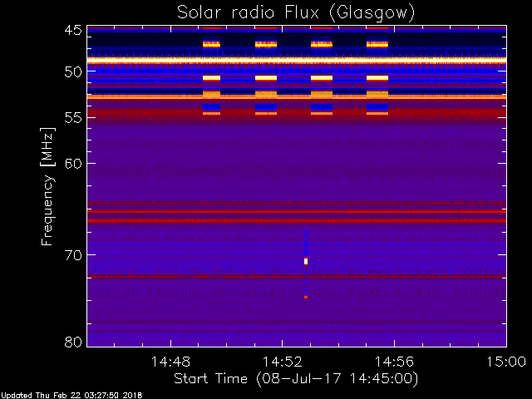This screenshot has height=399, width=532.
Task: Click the 'Updated Thu Feb 22 03:27:50 2018' timestamp
Action: 71,396
